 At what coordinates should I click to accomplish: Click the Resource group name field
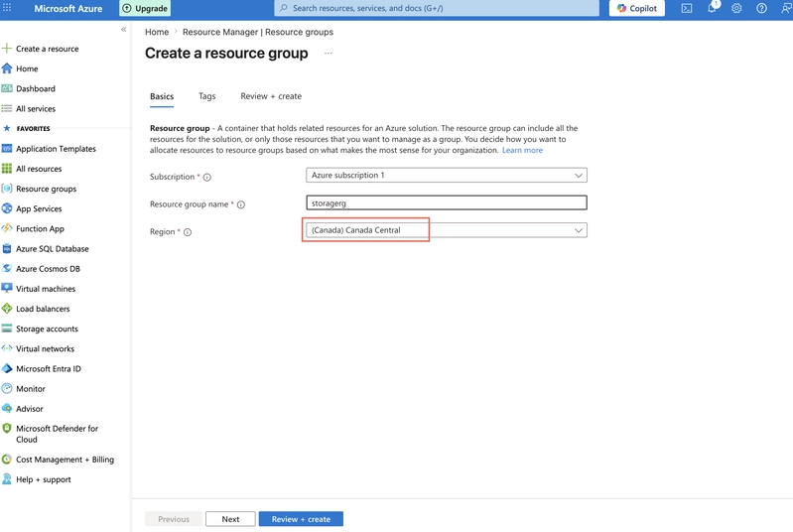[447, 202]
